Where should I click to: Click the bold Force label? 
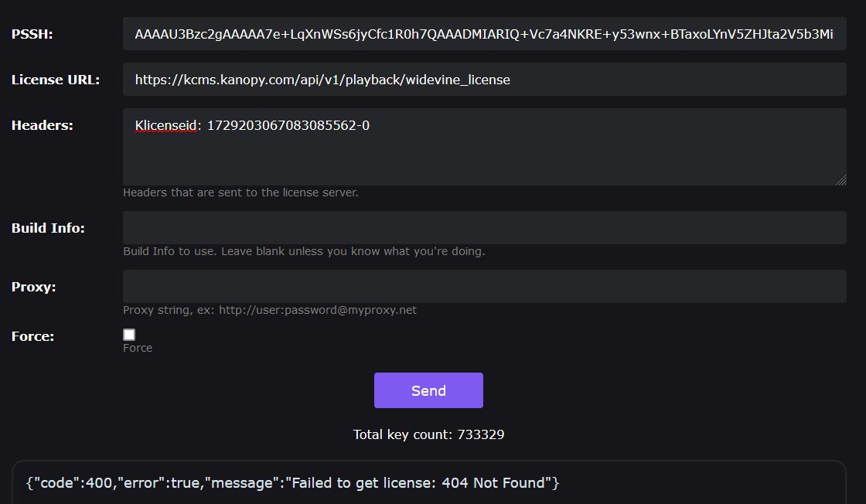click(x=32, y=336)
